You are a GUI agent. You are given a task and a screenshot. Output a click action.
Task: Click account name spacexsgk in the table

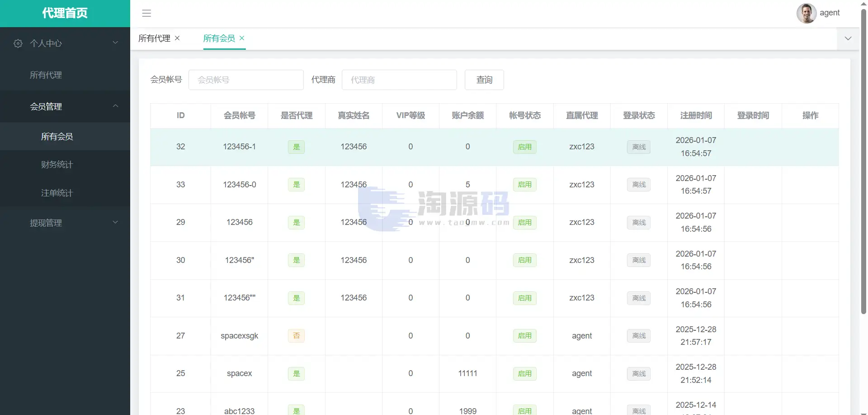tap(240, 336)
